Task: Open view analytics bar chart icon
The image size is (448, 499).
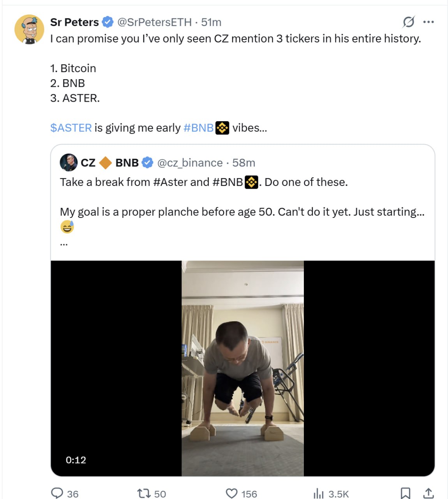Action: point(319,494)
